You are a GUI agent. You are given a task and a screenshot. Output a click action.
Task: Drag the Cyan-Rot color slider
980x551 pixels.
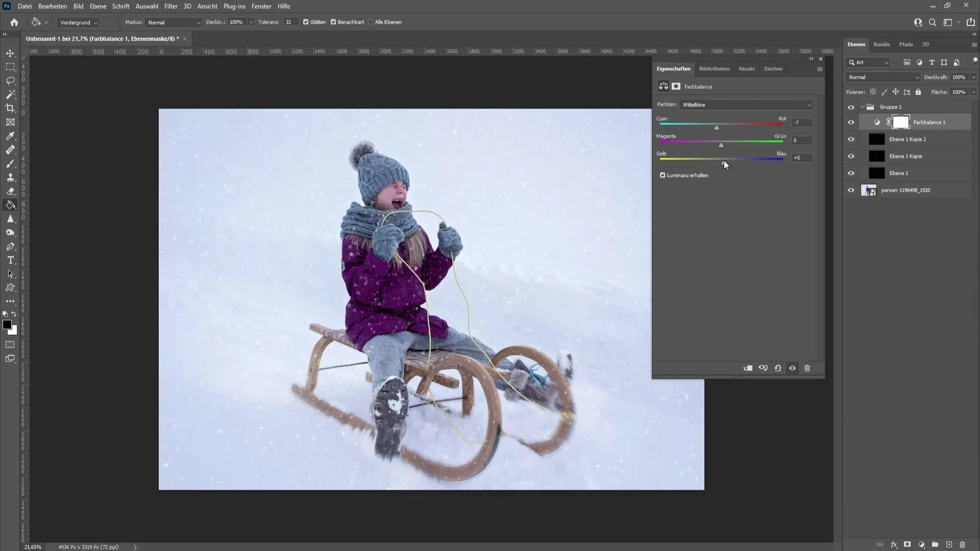[716, 127]
